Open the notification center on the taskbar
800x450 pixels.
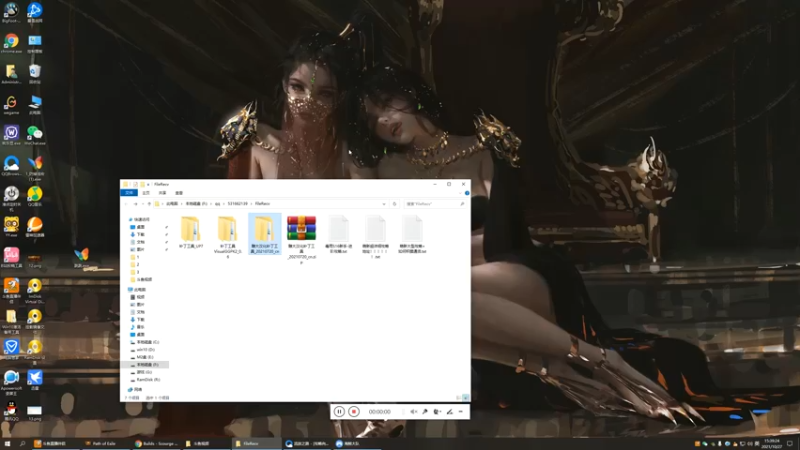click(790, 443)
